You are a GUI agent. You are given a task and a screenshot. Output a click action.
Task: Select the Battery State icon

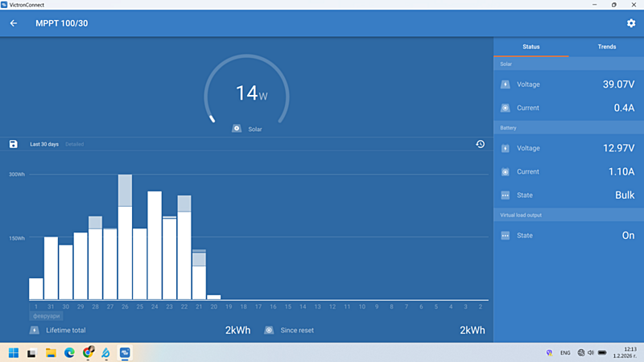[x=506, y=195]
